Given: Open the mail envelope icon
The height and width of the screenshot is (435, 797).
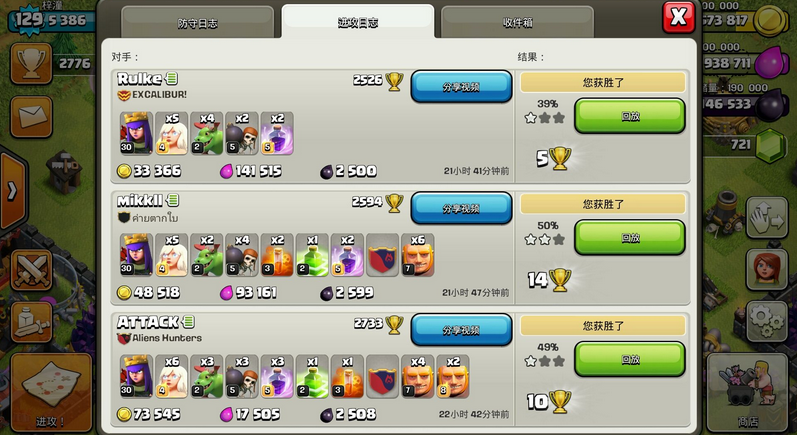Looking at the screenshot, I should [x=31, y=117].
